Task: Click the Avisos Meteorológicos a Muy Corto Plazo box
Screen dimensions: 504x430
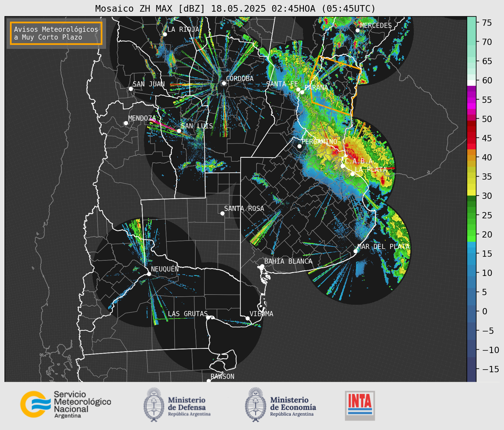Action: [x=56, y=33]
